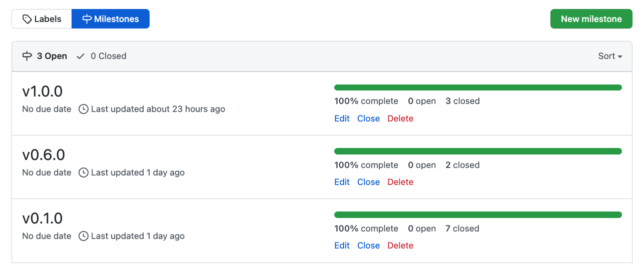Open the Sort dropdown menu
The height and width of the screenshot is (274, 644).
pyautogui.click(x=610, y=56)
